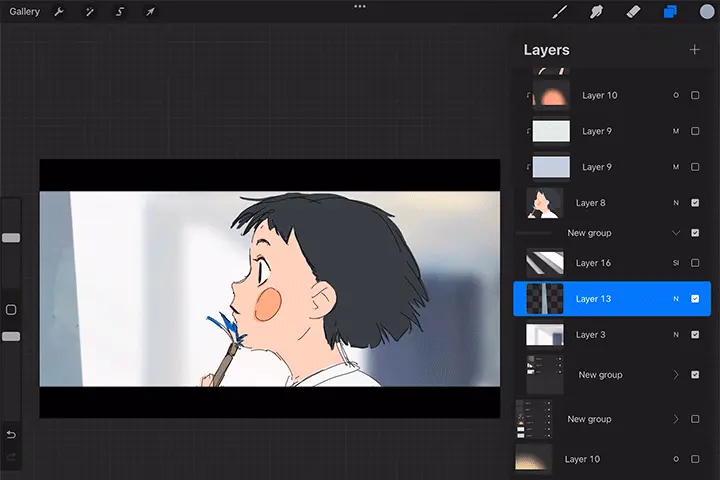
Task: Tap Layer 13 checkered thumbnail
Action: [545, 299]
